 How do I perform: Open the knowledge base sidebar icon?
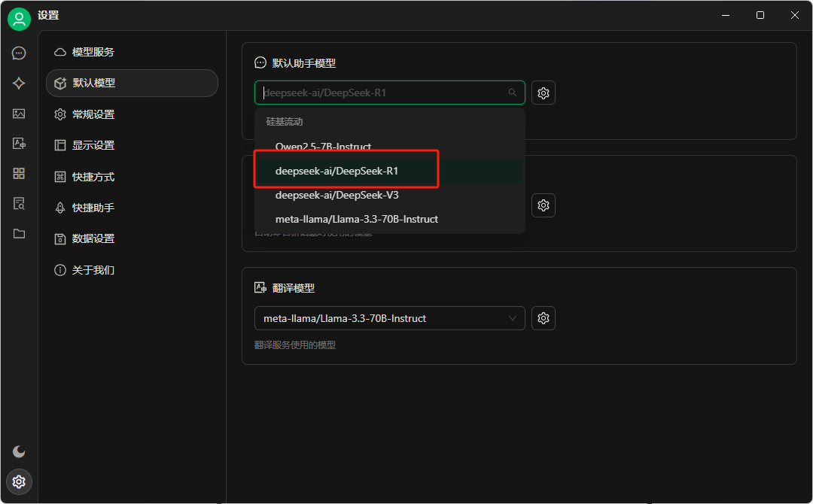(x=19, y=204)
